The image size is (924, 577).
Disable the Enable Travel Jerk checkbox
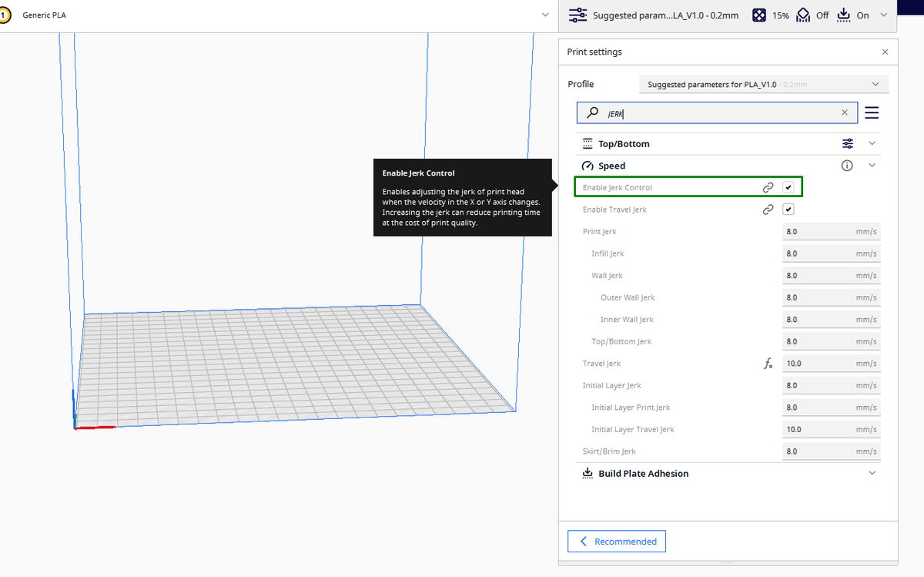click(x=788, y=209)
